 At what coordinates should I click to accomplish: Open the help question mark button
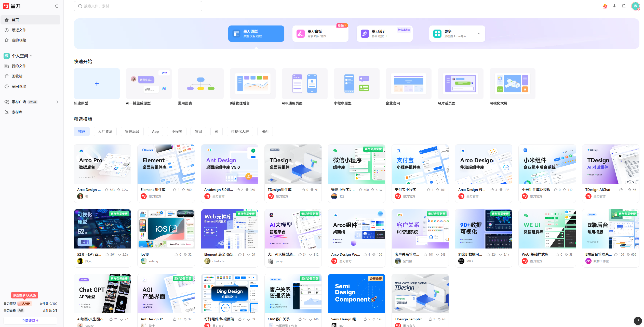tap(637, 321)
